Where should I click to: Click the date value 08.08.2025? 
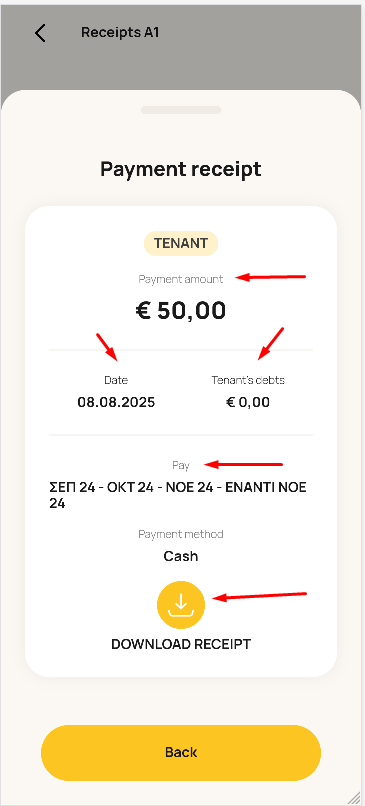[x=116, y=402]
